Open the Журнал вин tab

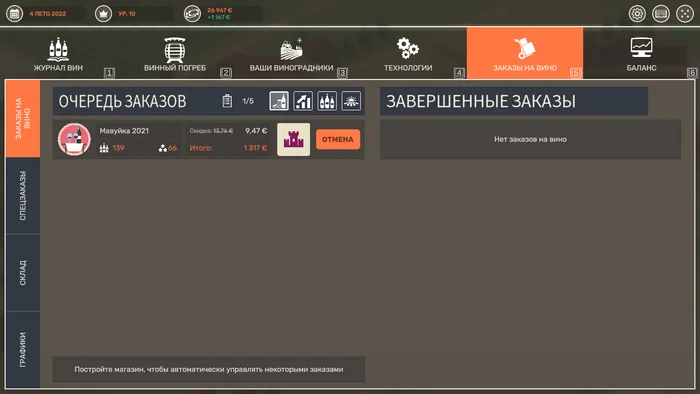point(58,54)
